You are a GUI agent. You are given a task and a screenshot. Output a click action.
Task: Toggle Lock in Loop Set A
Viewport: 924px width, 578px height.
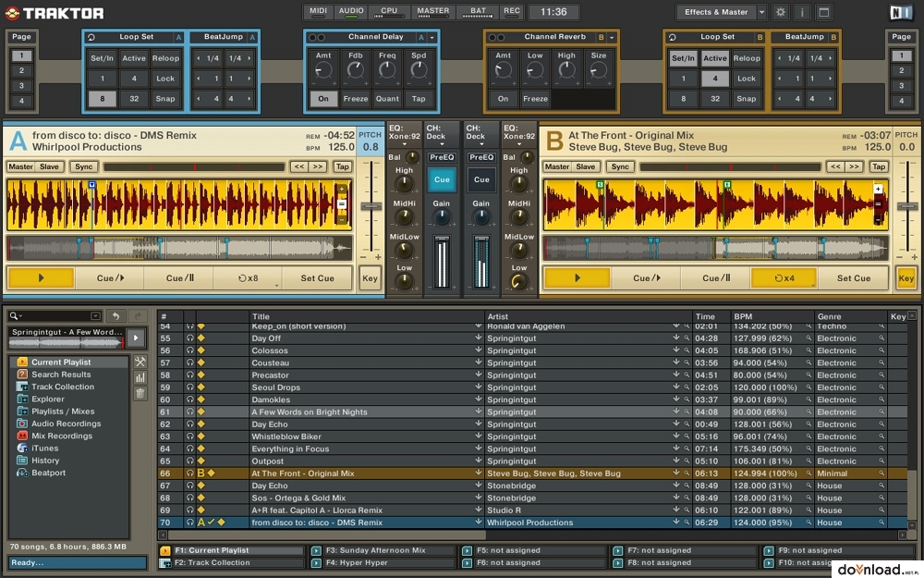point(165,79)
